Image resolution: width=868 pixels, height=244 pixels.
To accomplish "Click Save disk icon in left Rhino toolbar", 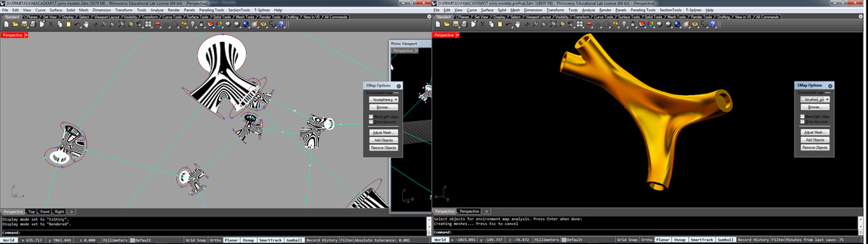I will [25, 24].
